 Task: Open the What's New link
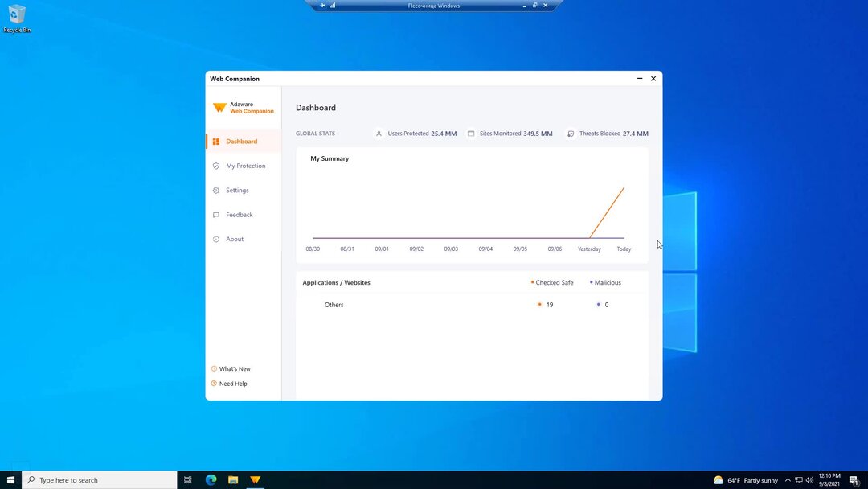point(235,369)
